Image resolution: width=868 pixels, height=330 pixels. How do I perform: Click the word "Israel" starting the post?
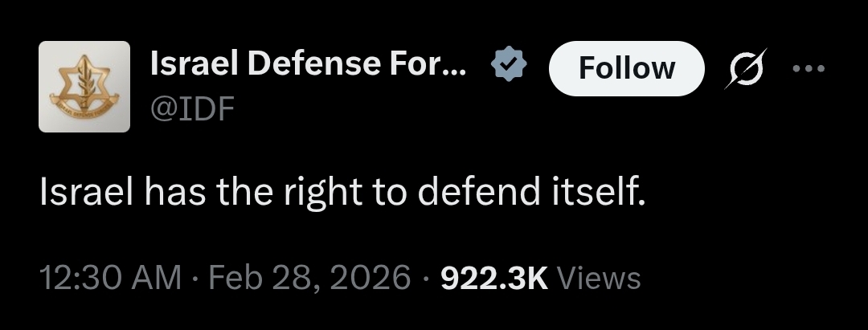point(87,191)
